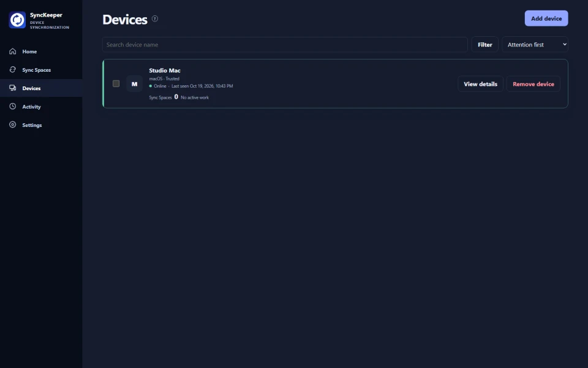Click the Settings gear icon
588x368 pixels.
pyautogui.click(x=13, y=125)
